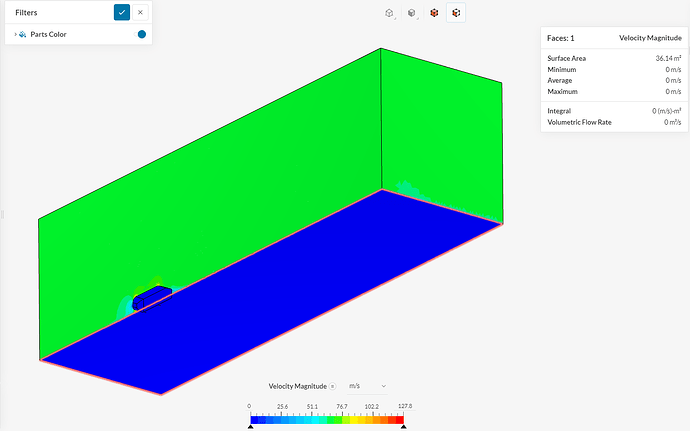The image size is (690, 431).
Task: Click the velocity color gradient bar
Action: 327,420
